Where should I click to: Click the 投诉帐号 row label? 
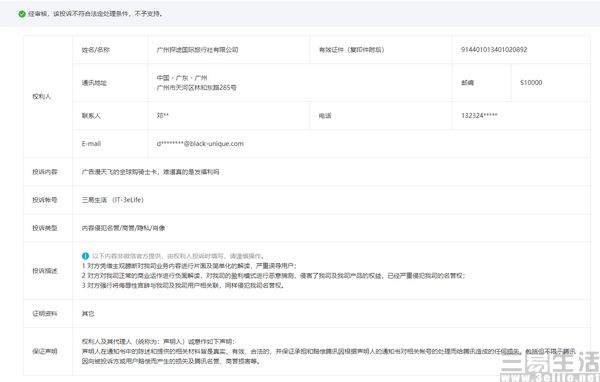pyautogui.click(x=45, y=200)
